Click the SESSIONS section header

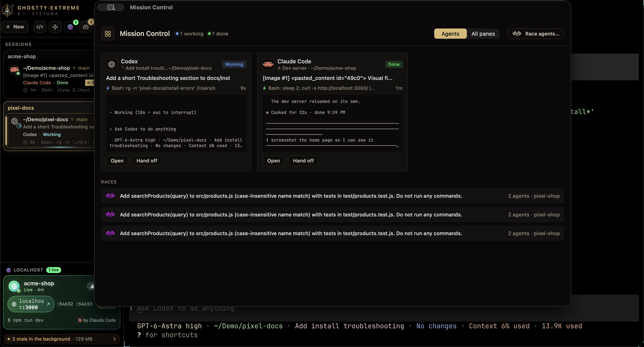[18, 45]
